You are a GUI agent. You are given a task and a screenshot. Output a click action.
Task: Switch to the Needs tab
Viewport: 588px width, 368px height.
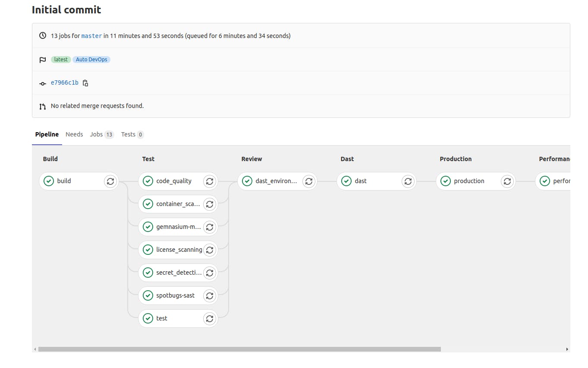74,134
